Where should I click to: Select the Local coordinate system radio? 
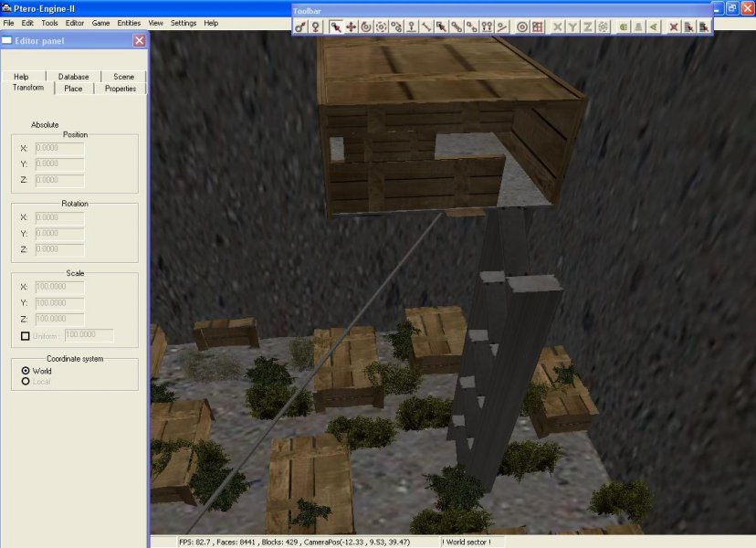coord(26,381)
